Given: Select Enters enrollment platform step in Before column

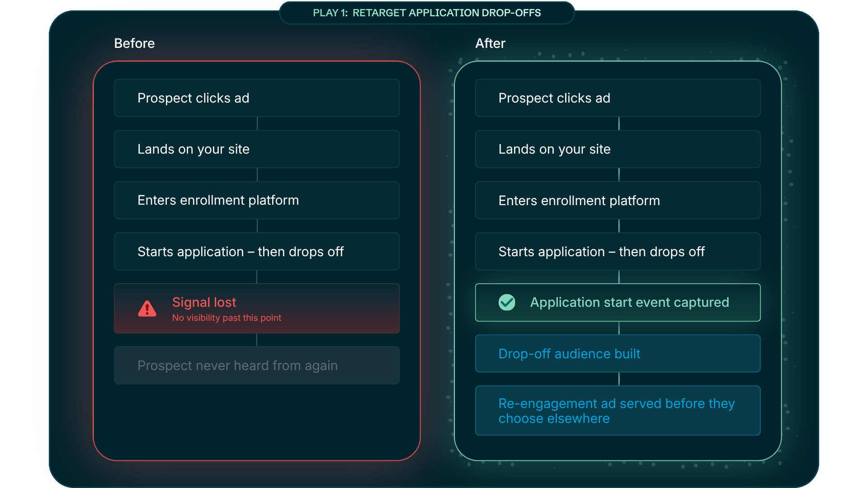Looking at the screenshot, I should (256, 200).
